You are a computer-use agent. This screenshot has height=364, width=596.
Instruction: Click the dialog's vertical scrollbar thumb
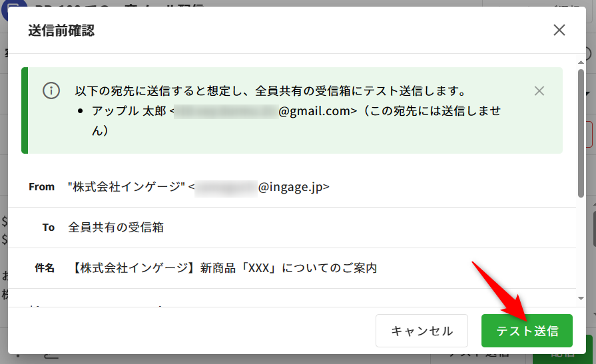(x=581, y=133)
